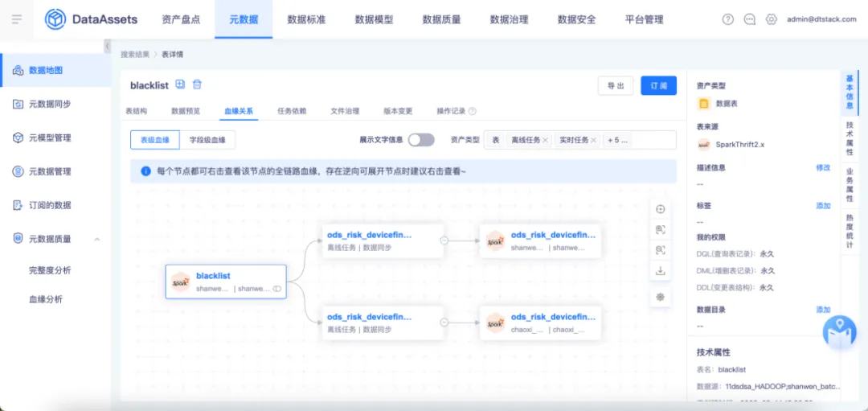Select the blacklist node in lineage graph
868x411 pixels.
coord(226,282)
